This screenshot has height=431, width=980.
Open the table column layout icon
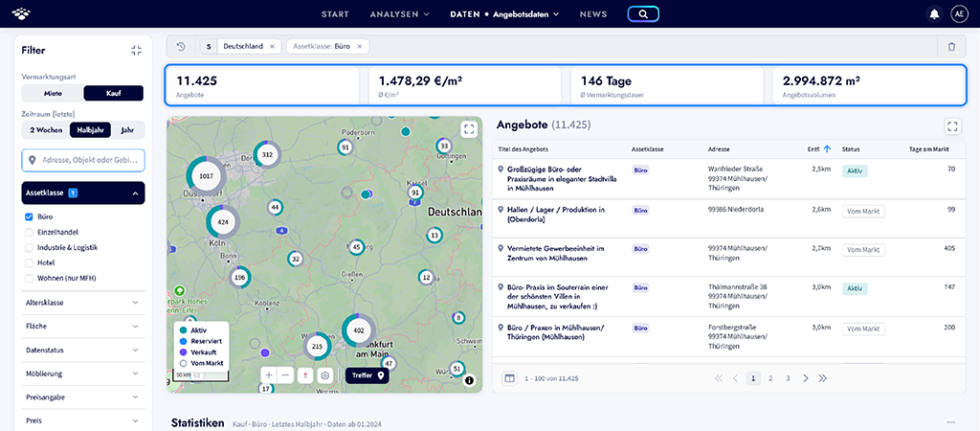pyautogui.click(x=509, y=378)
